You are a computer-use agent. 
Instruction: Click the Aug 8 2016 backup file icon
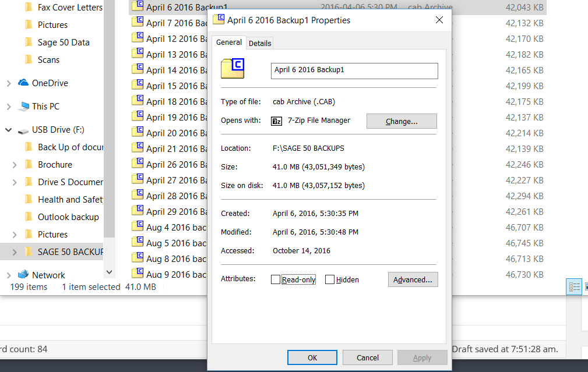click(138, 258)
